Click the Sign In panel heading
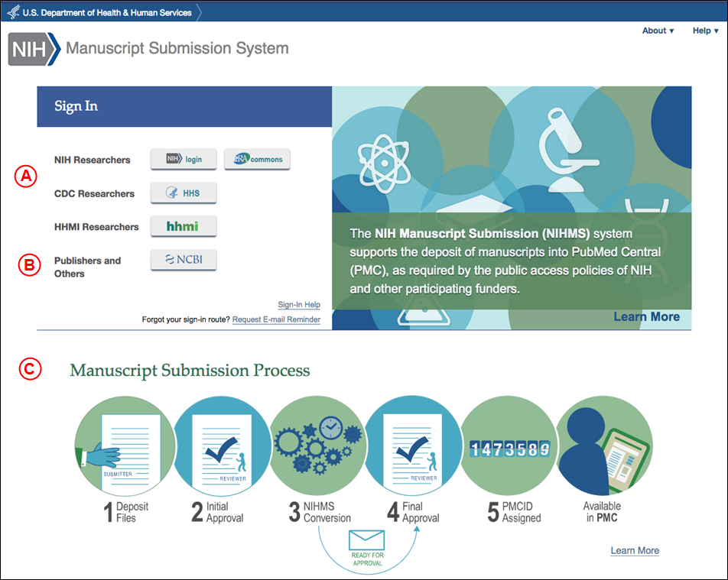Image resolution: width=728 pixels, height=580 pixels. pyautogui.click(x=76, y=105)
